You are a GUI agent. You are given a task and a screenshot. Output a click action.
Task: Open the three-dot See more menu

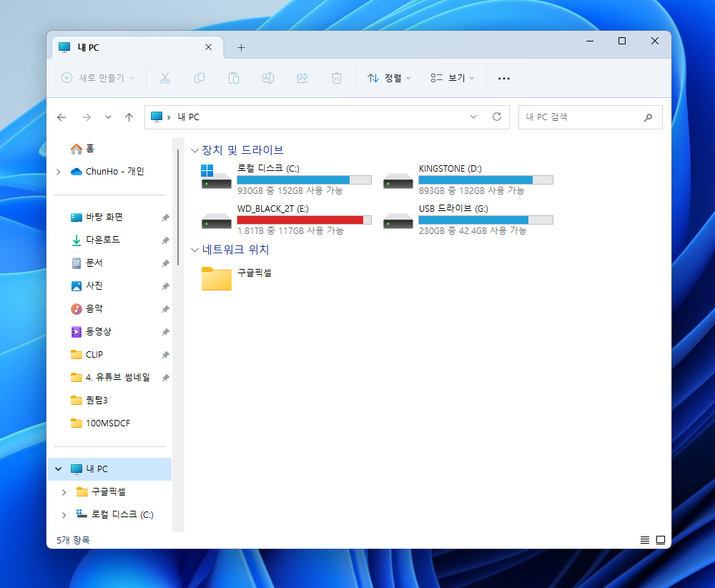pyautogui.click(x=504, y=79)
